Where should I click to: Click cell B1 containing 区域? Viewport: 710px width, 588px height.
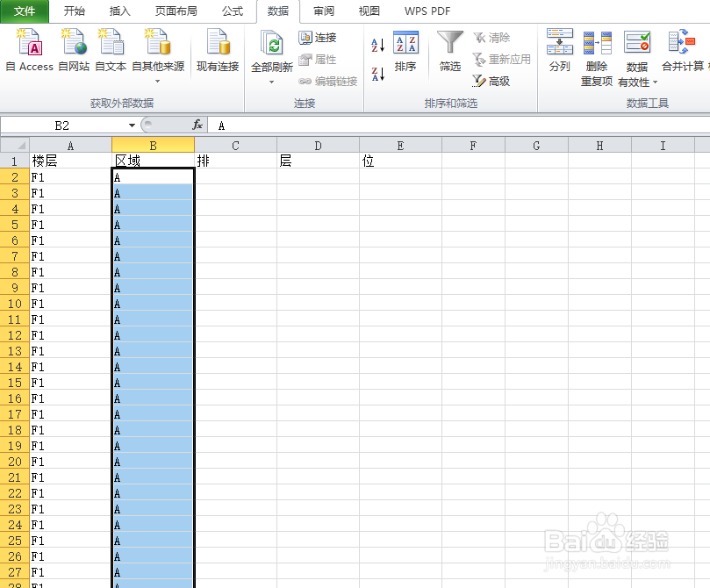pyautogui.click(x=153, y=161)
